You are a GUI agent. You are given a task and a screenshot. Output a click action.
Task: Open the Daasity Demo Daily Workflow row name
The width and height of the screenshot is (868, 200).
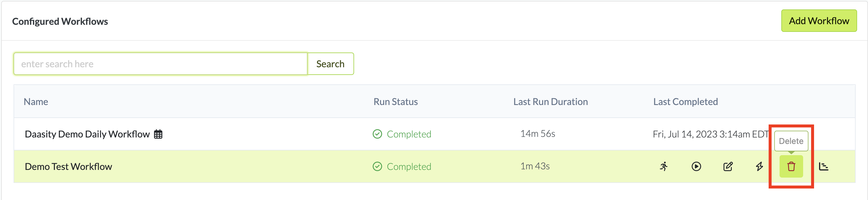click(87, 134)
